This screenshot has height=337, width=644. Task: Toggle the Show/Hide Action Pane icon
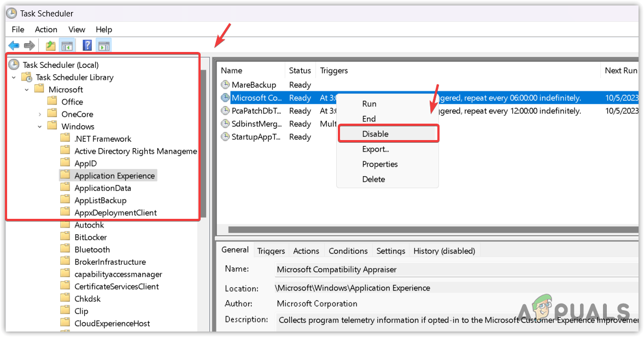coord(104,45)
